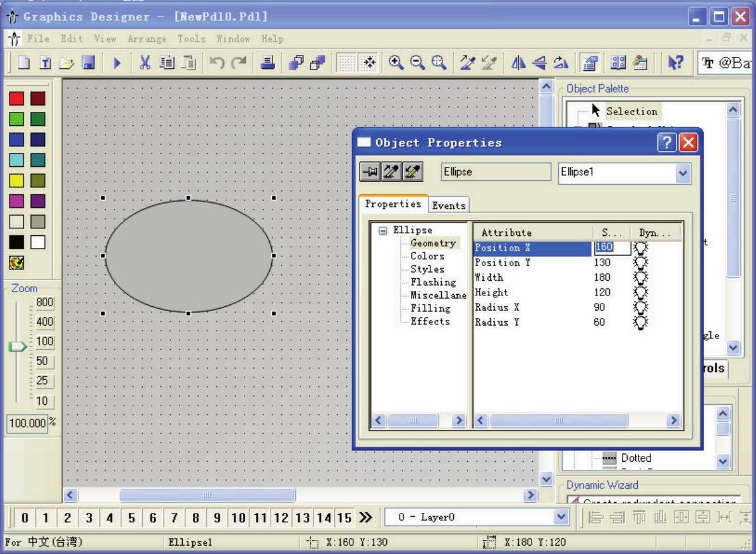Pin the Object Properties window

[x=370, y=172]
